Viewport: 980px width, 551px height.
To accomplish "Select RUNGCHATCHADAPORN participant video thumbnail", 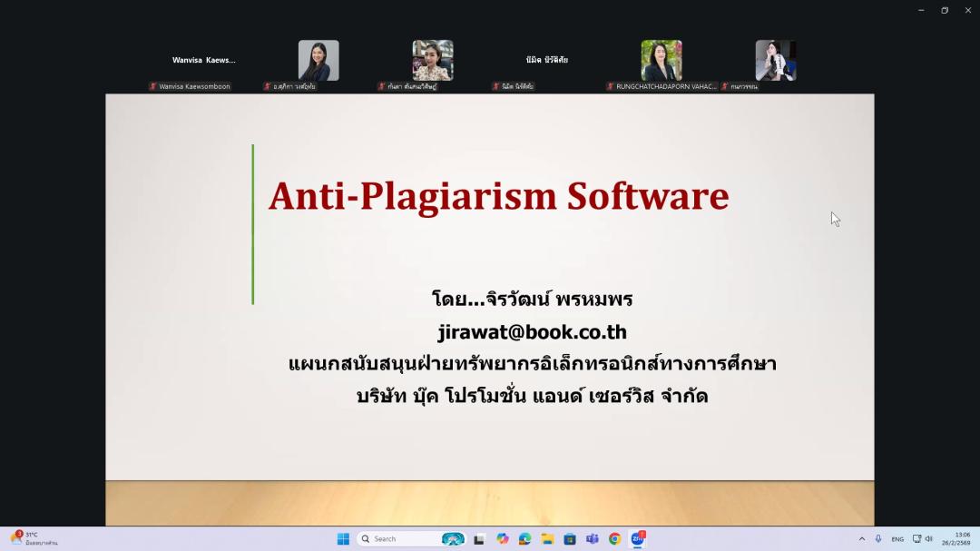I will click(x=661, y=61).
